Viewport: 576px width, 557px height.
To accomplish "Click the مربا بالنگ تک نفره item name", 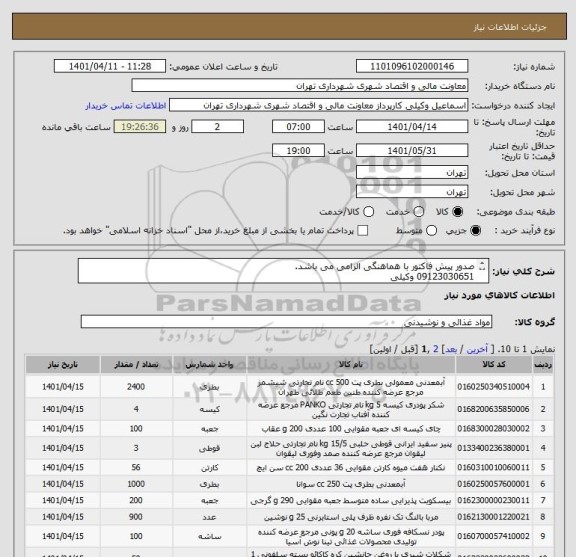I will coord(350,517).
